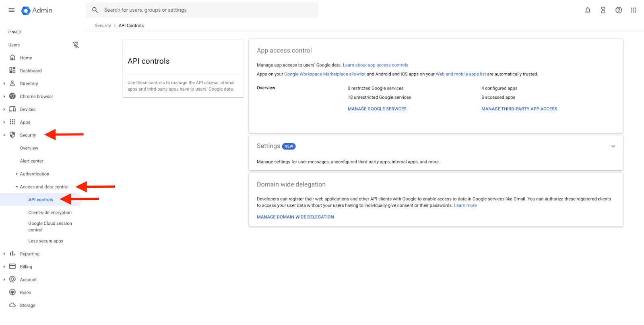Click the Home house icon

point(12,58)
